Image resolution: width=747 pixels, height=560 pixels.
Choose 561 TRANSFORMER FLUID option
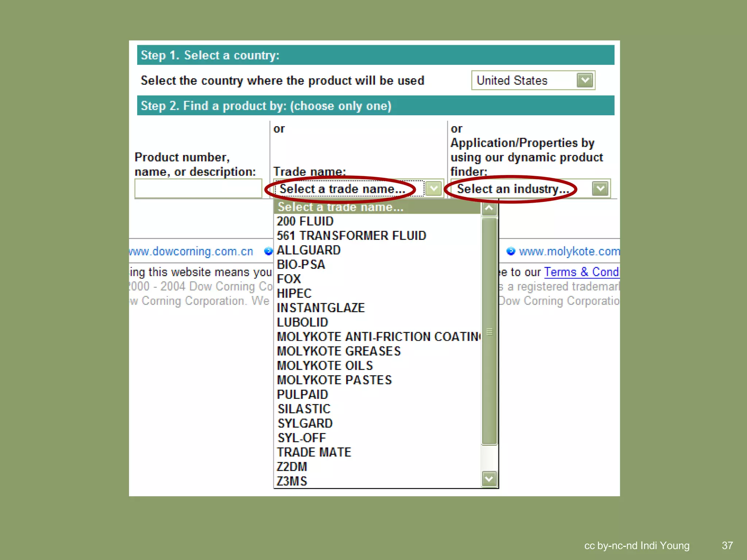pyautogui.click(x=351, y=236)
